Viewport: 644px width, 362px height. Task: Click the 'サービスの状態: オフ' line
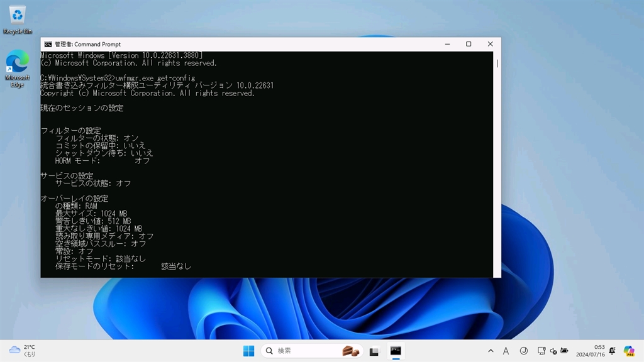pyautogui.click(x=93, y=183)
